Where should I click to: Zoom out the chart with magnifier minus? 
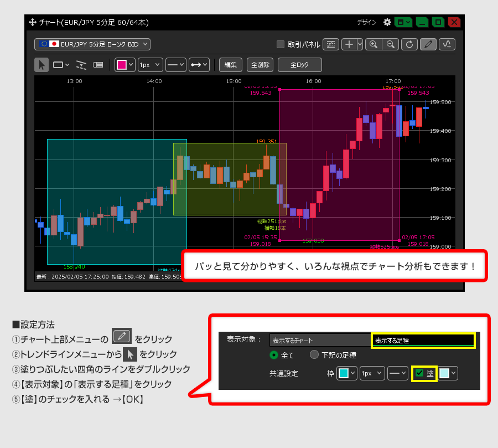pos(391,44)
